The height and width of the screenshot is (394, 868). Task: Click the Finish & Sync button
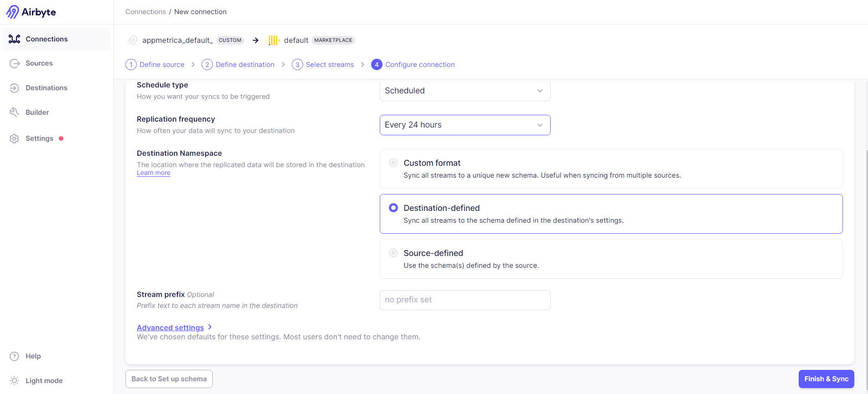[826, 379]
